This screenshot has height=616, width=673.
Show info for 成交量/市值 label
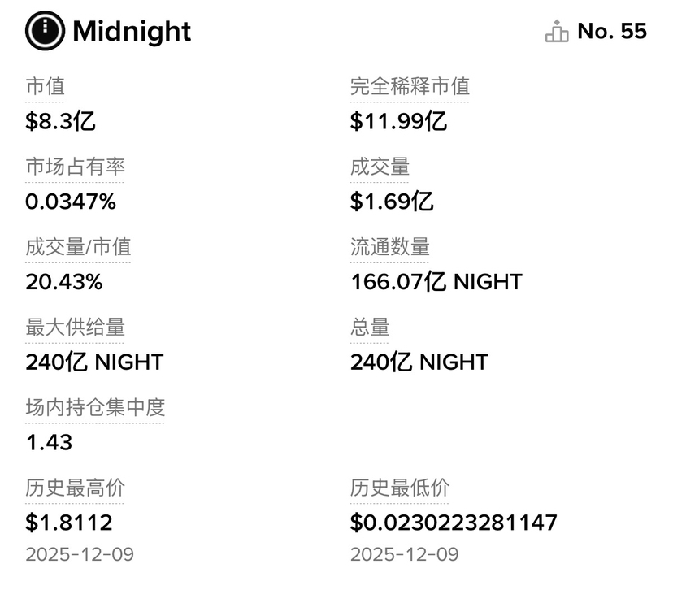pyautogui.click(x=78, y=247)
